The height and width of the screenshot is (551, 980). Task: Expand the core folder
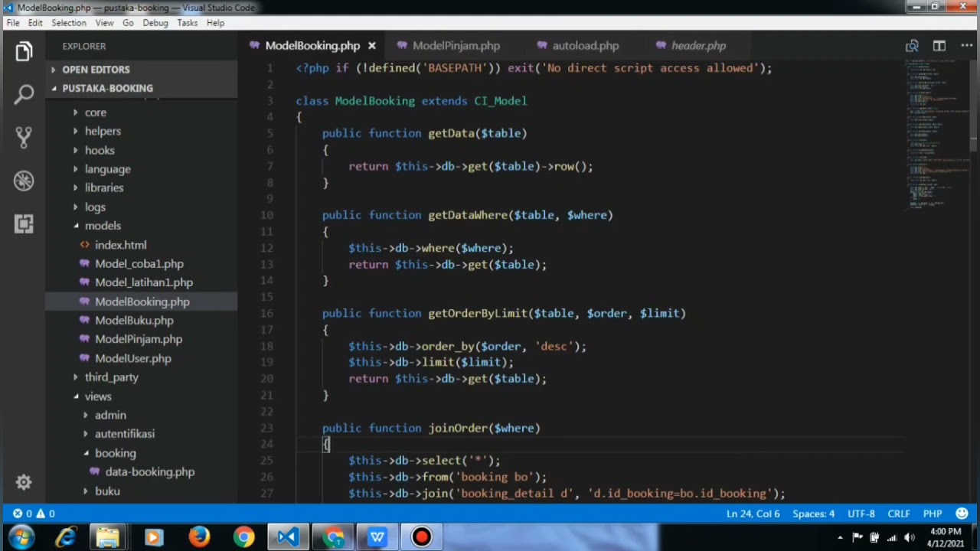tap(95, 112)
